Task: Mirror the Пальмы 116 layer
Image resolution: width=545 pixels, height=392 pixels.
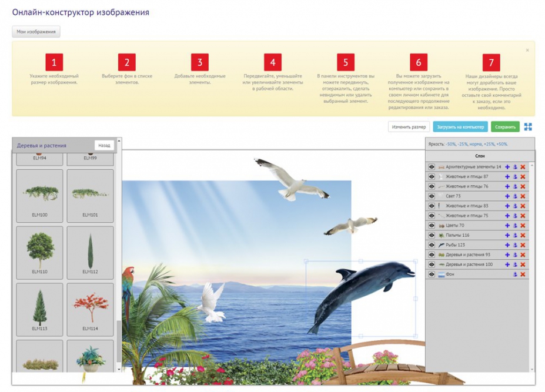Action: tap(515, 235)
